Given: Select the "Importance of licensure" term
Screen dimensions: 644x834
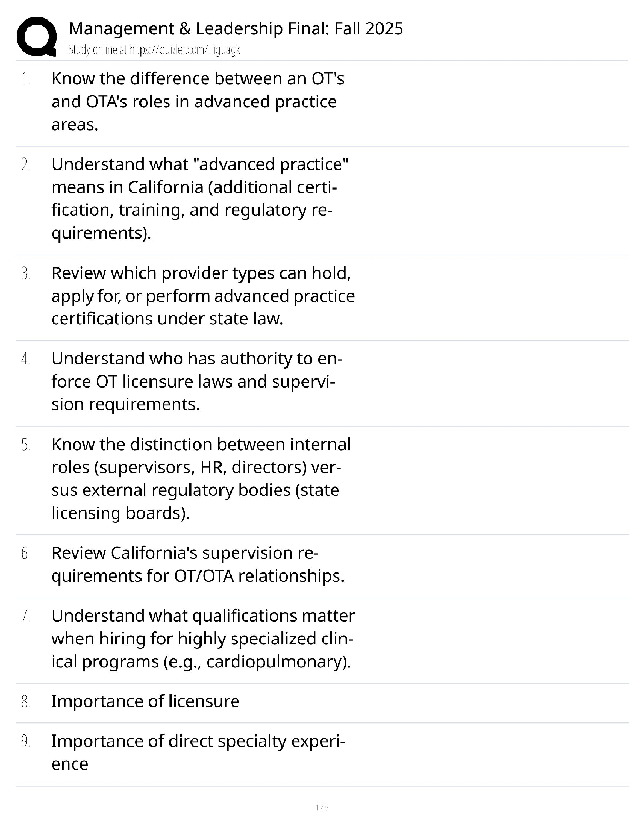Looking at the screenshot, I should tap(145, 701).
